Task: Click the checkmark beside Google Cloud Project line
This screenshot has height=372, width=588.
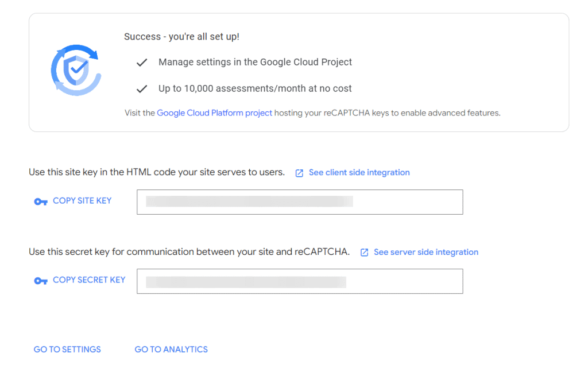Action: point(142,62)
